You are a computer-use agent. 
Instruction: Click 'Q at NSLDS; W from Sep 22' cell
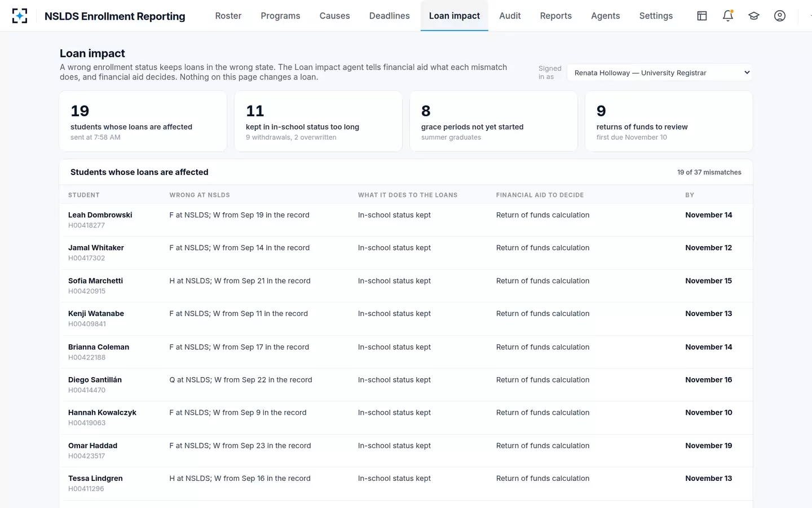(241, 380)
